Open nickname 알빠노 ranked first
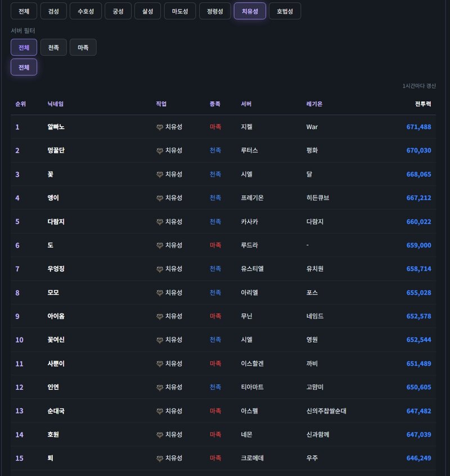450x476 pixels. 56,127
